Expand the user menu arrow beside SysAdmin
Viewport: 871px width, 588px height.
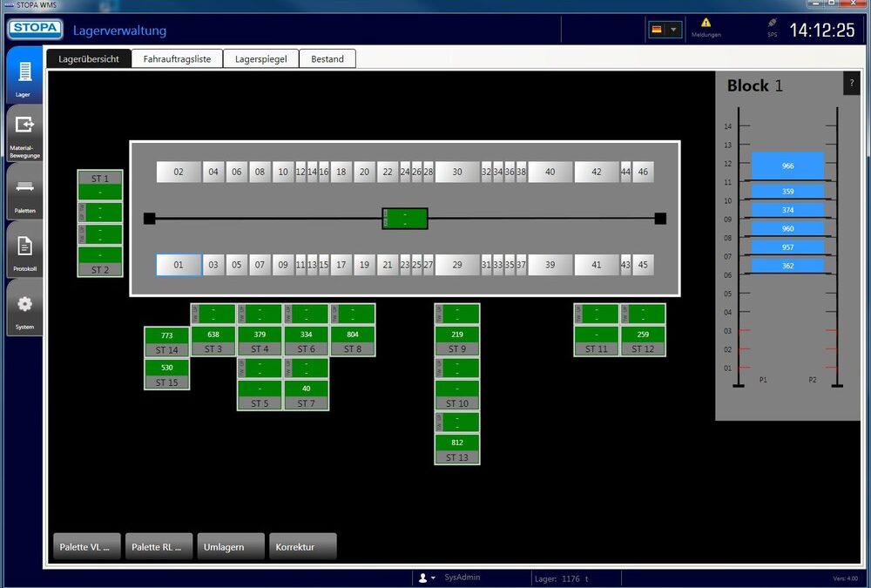point(433,578)
